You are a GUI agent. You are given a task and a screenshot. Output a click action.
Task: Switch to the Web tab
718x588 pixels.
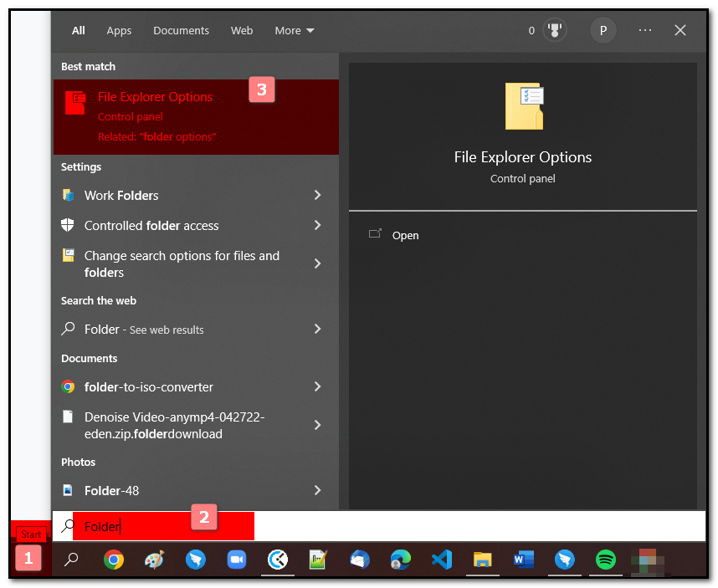242,31
